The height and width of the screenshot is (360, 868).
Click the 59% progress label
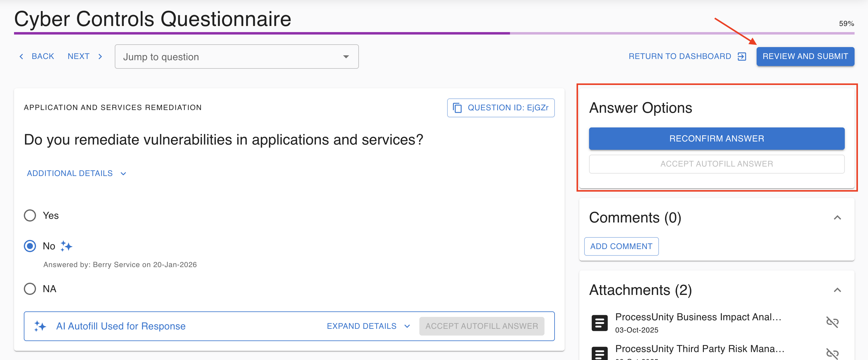[x=846, y=24]
